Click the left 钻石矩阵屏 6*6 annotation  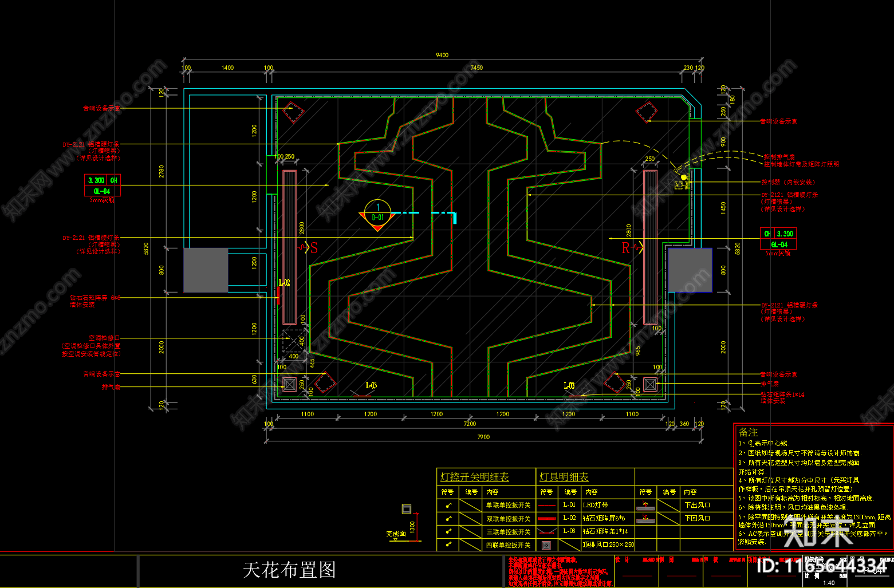[x=95, y=298]
